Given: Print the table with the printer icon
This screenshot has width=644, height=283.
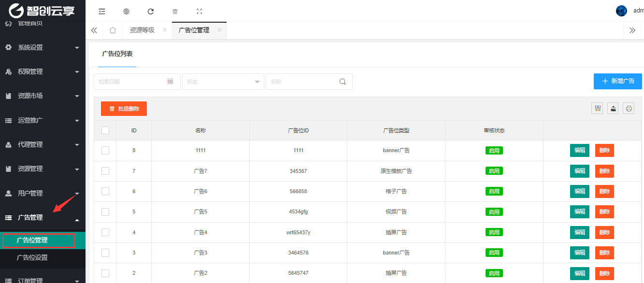Looking at the screenshot, I should pyautogui.click(x=629, y=109).
